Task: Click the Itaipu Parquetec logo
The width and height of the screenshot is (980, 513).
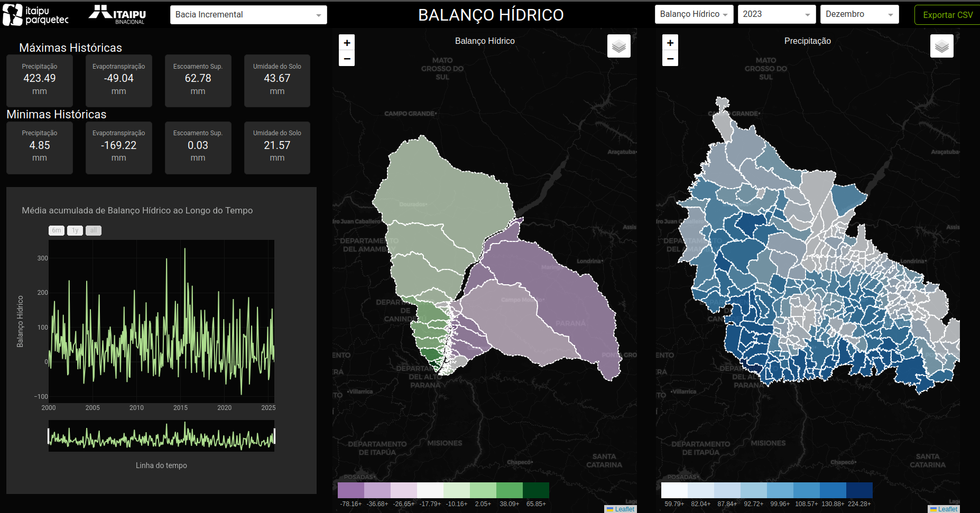Action: (36, 15)
